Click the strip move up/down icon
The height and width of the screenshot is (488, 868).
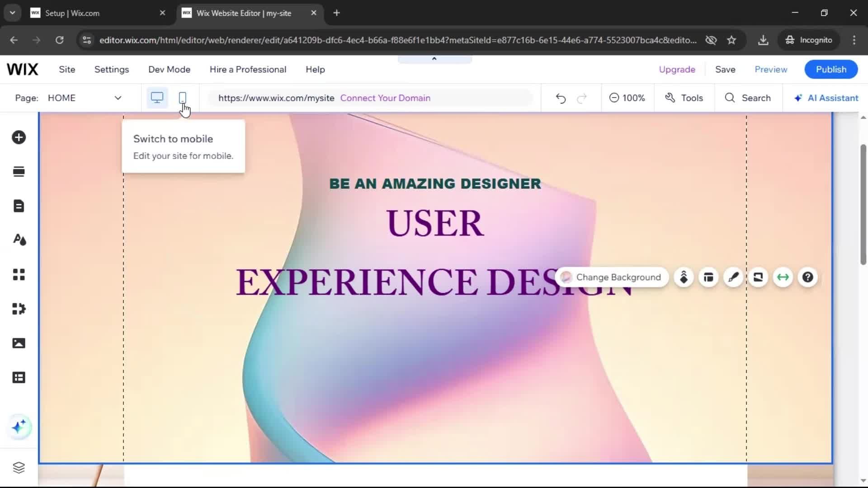684,277
